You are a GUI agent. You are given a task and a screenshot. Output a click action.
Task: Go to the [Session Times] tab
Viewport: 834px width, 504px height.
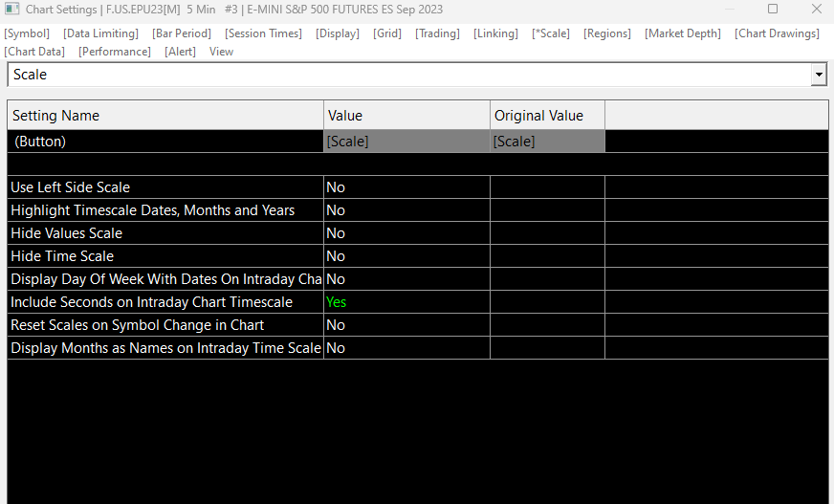tap(263, 33)
